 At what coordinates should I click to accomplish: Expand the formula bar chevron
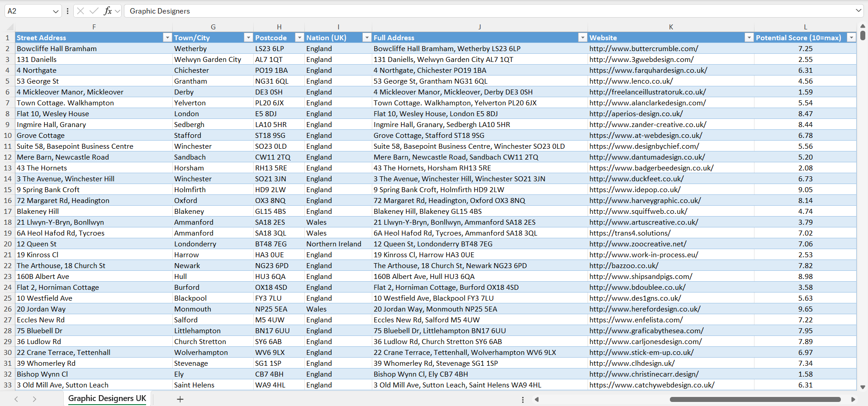pos(859,10)
